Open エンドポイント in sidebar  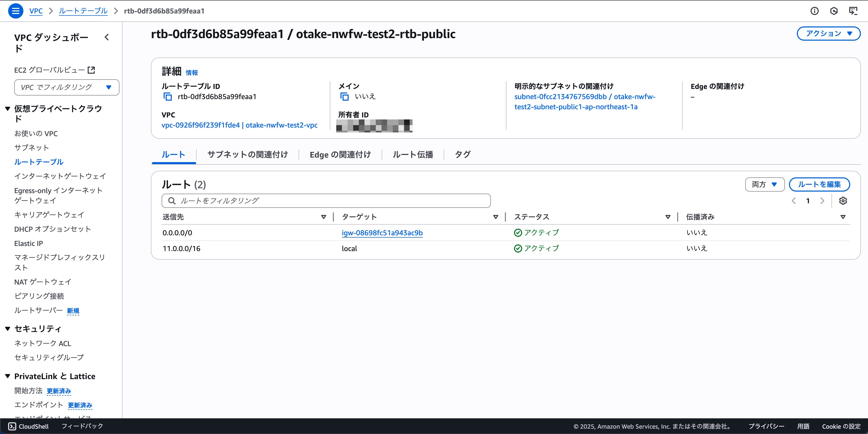39,405
